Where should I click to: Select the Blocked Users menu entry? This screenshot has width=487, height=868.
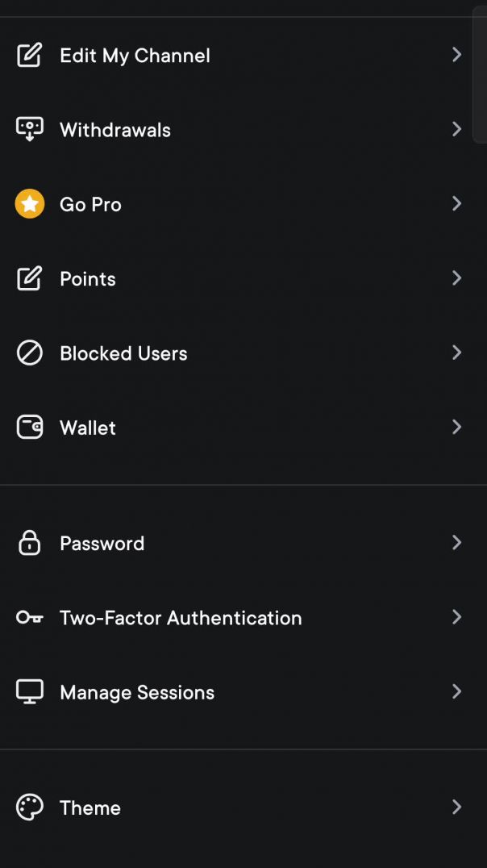(123, 353)
